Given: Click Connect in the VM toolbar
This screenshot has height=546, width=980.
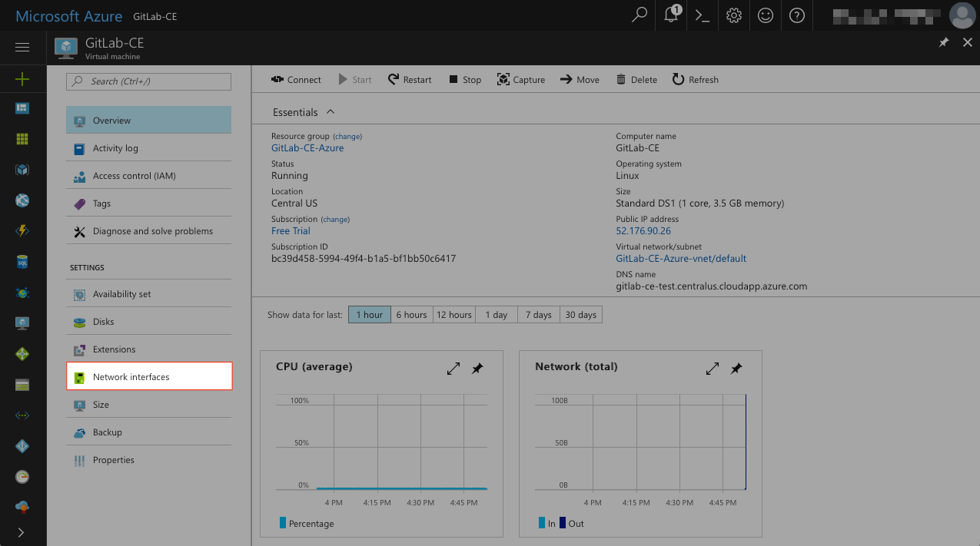Looking at the screenshot, I should (x=296, y=80).
